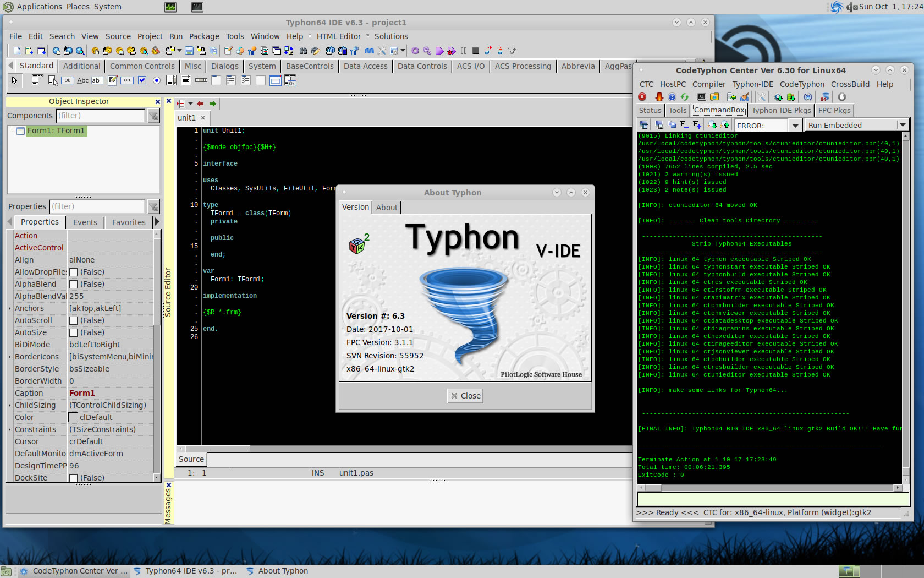Image resolution: width=924 pixels, height=578 pixels.
Task: Select the TButton 'Ok' component icon
Action: pos(67,80)
